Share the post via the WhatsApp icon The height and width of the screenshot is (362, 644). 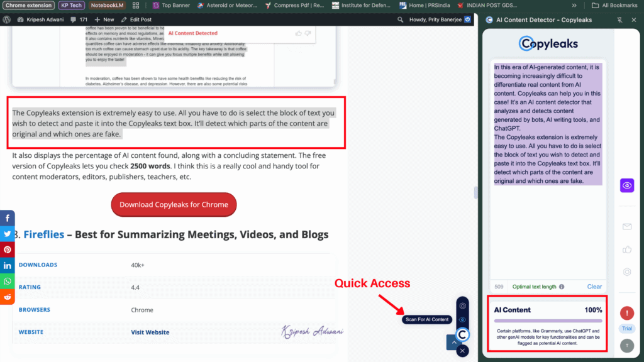(7, 281)
